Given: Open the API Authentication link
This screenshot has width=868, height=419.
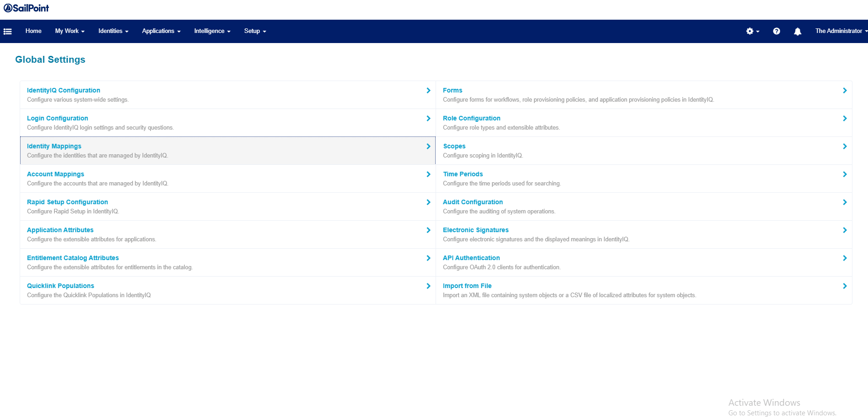Looking at the screenshot, I should click(x=471, y=258).
